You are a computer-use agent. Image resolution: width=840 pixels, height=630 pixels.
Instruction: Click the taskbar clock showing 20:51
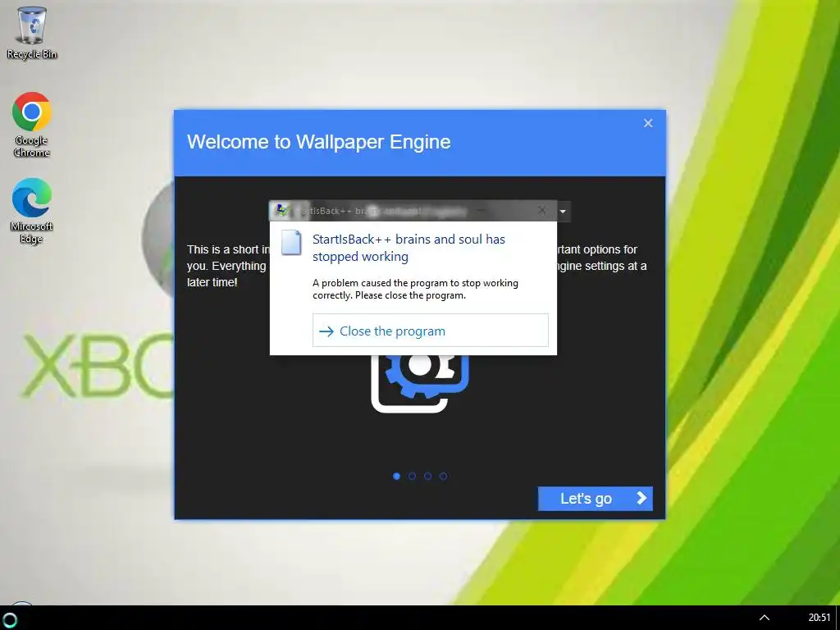tap(819, 618)
